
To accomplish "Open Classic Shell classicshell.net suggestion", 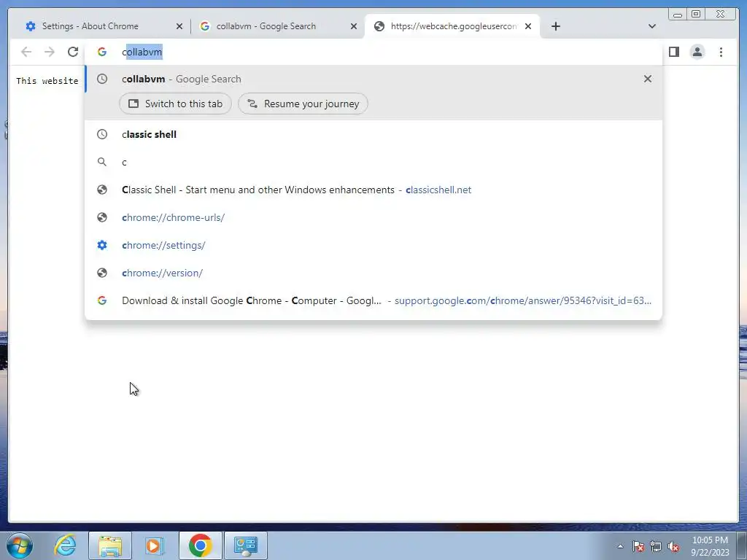I will click(373, 190).
